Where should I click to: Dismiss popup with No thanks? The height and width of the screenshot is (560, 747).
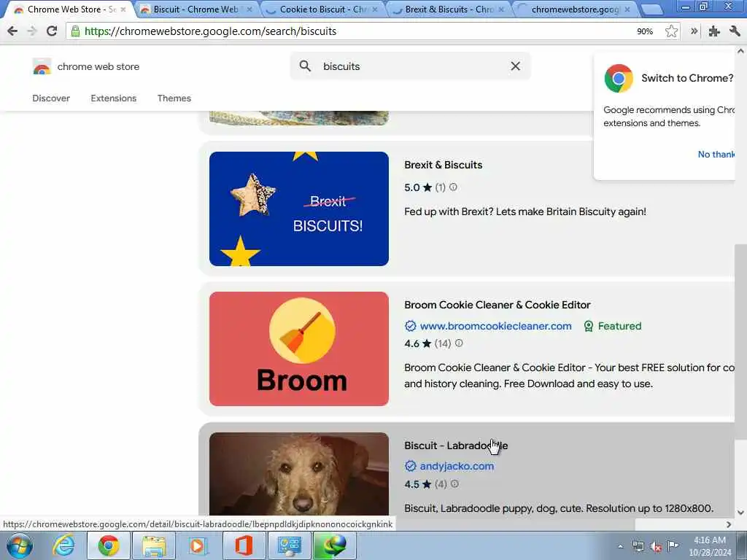[x=716, y=155]
